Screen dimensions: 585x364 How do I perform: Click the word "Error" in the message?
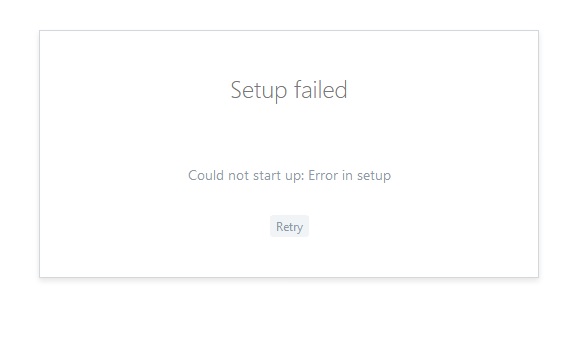(x=323, y=175)
